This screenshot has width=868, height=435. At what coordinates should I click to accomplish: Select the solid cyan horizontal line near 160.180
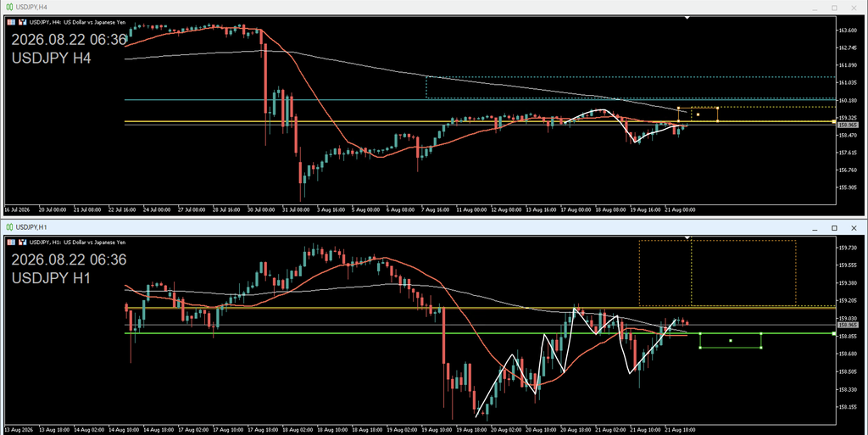coord(481,100)
